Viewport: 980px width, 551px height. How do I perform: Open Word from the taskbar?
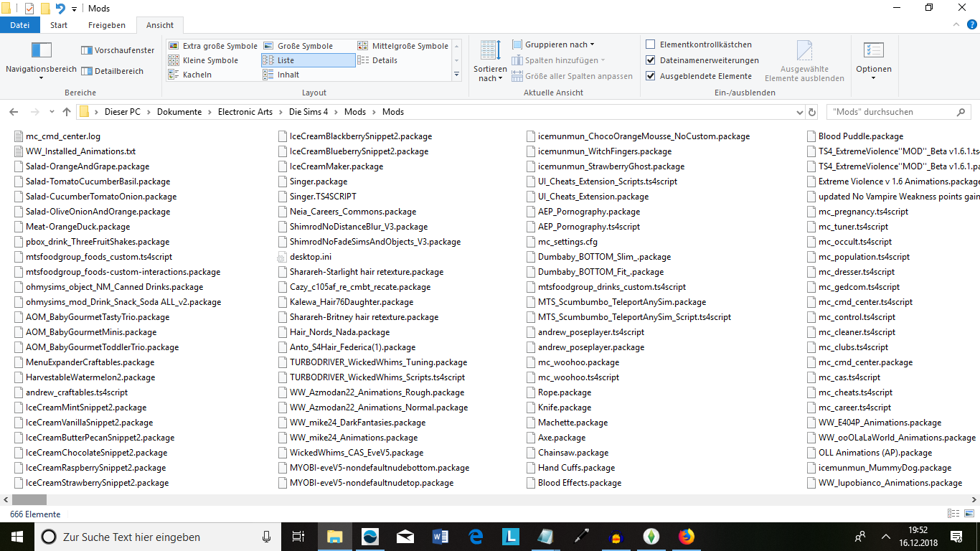440,537
